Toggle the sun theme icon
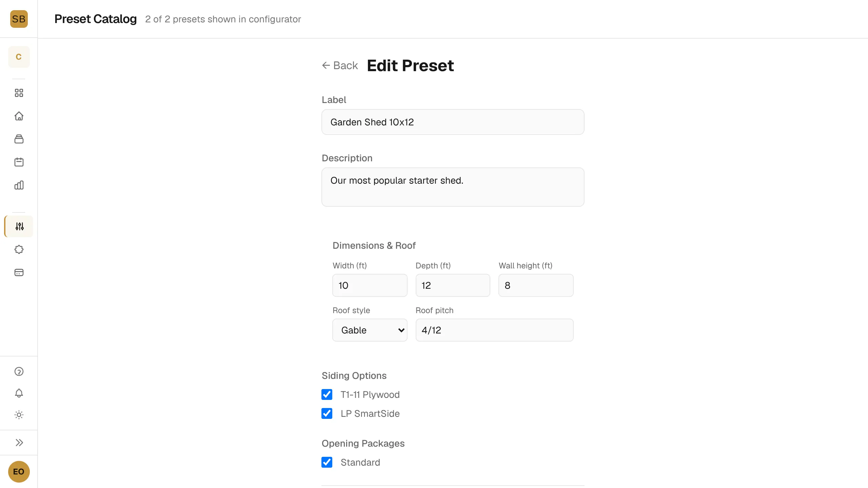868x488 pixels. (x=19, y=415)
